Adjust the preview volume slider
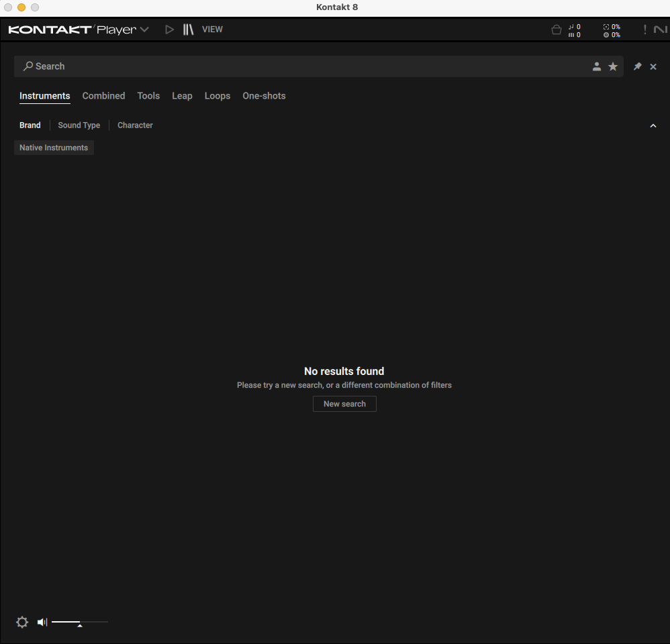The width and height of the screenshot is (670, 644). 80,623
